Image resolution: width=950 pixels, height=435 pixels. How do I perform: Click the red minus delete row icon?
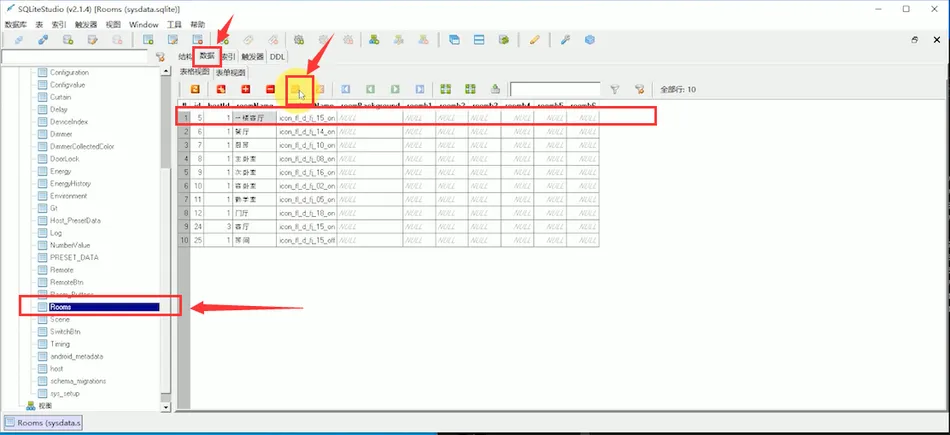(270, 89)
